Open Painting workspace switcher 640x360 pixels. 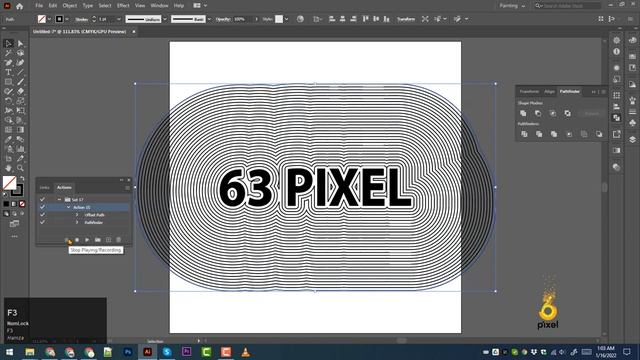pos(512,6)
